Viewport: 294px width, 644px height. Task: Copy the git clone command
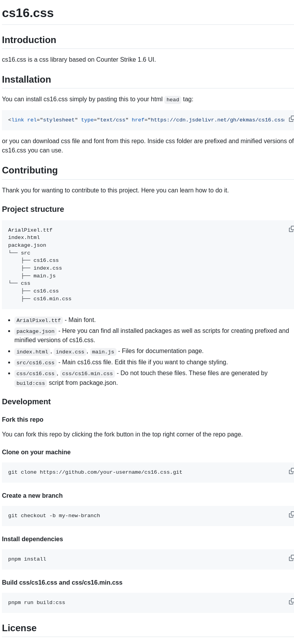point(291,471)
